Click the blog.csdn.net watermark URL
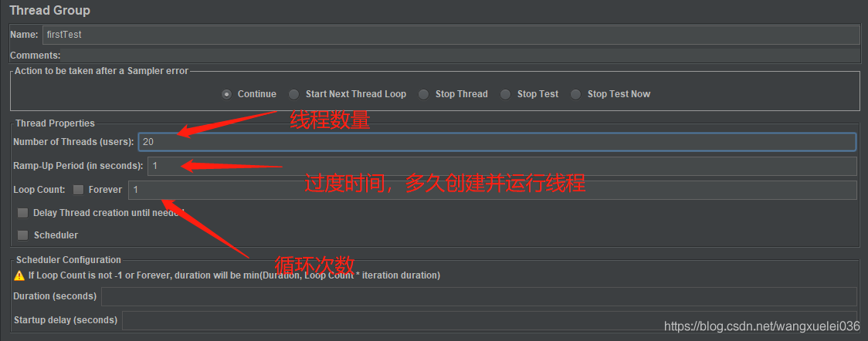This screenshot has height=341, width=868. coord(761,326)
